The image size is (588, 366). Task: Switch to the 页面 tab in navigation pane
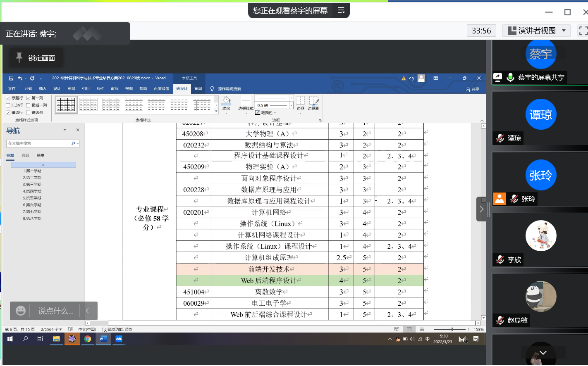pos(25,155)
